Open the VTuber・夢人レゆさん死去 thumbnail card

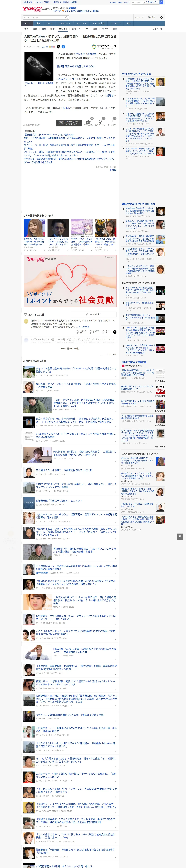point(82,235)
